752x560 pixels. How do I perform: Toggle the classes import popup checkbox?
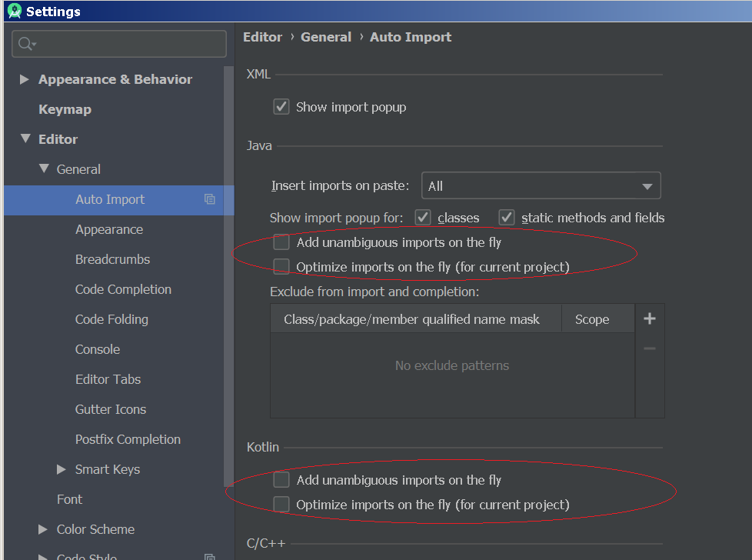coord(423,218)
